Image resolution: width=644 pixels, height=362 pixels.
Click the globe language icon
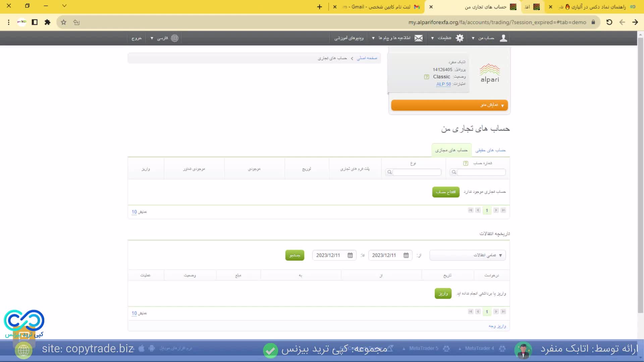pyautogui.click(x=175, y=38)
